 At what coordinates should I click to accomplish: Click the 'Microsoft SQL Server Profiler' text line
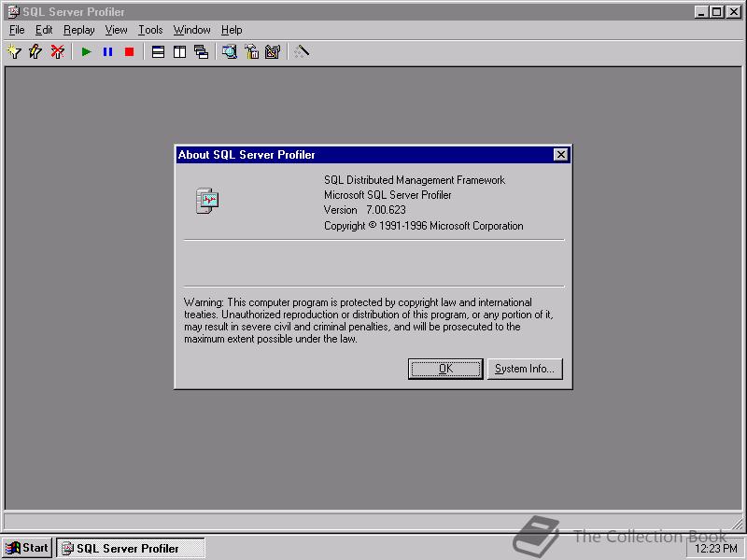pyautogui.click(x=388, y=195)
